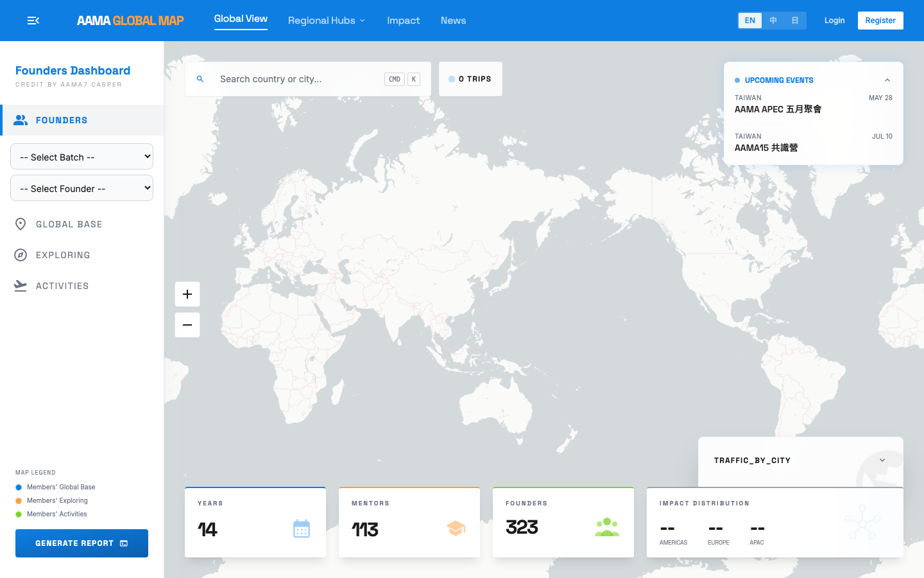Open Exploring compass icon section
Screen dimensions: 924x578
[21, 255]
